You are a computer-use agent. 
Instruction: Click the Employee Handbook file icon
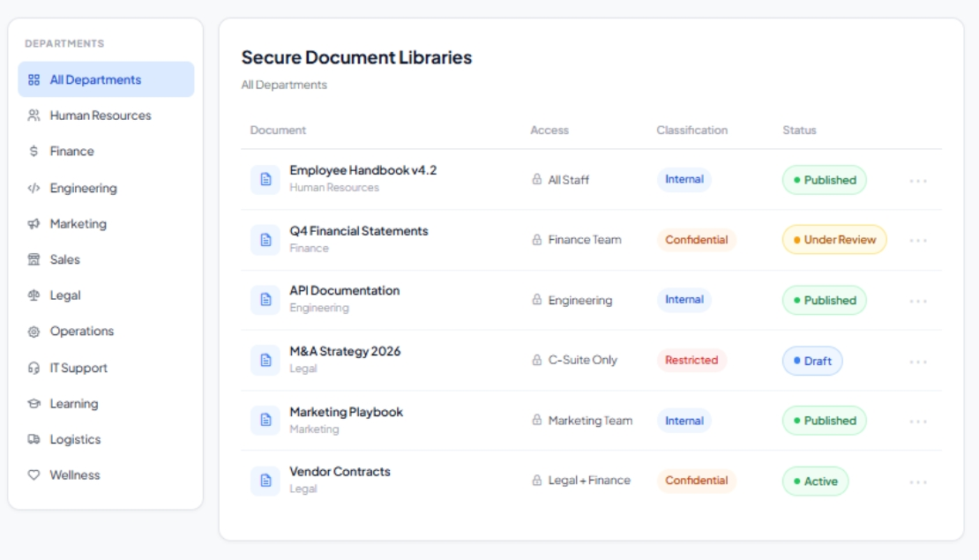[x=265, y=179]
